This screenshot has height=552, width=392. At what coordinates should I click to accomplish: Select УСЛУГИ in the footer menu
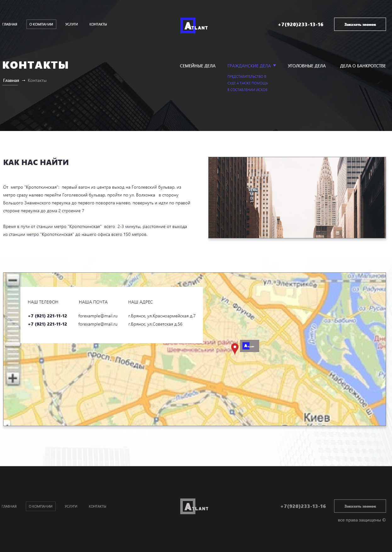pyautogui.click(x=71, y=506)
